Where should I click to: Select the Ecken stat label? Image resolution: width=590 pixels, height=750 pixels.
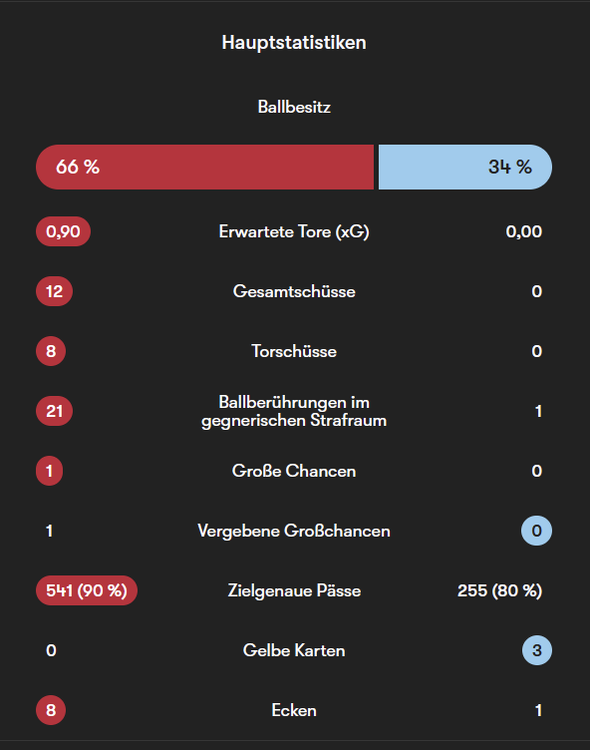click(294, 710)
